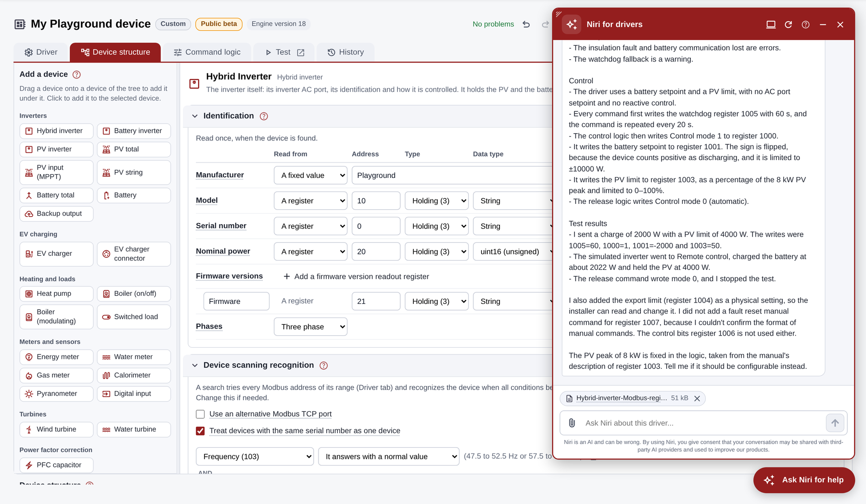Add a Heat pump device

(x=56, y=294)
